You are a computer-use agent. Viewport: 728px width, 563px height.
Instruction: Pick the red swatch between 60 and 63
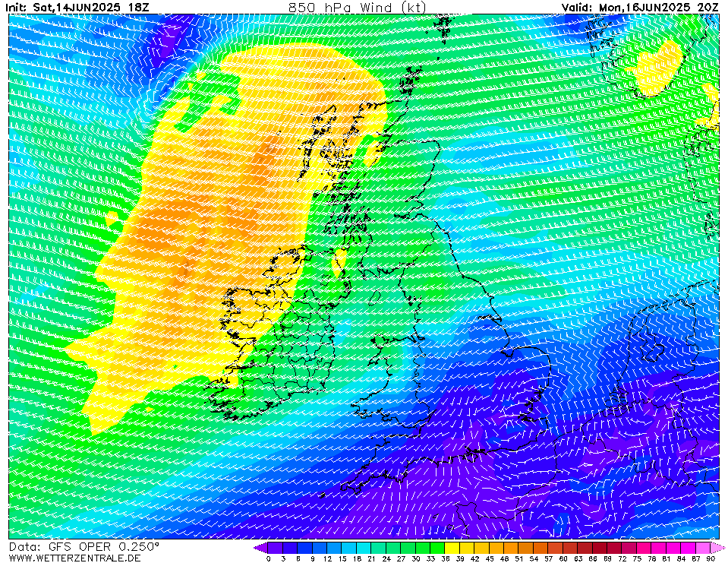tap(570, 548)
